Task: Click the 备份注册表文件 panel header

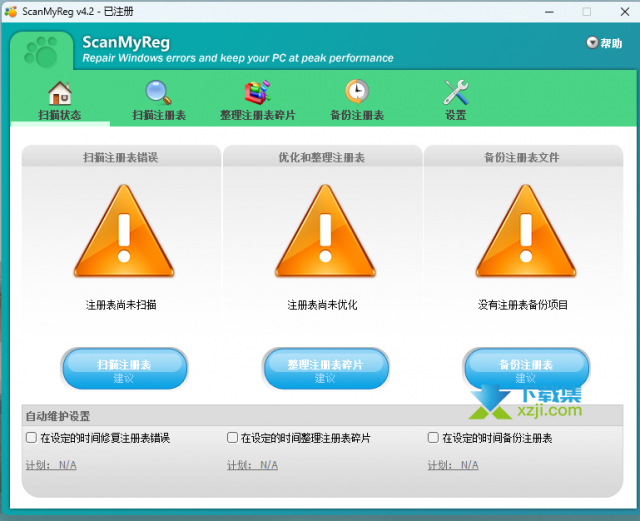Action: click(522, 158)
